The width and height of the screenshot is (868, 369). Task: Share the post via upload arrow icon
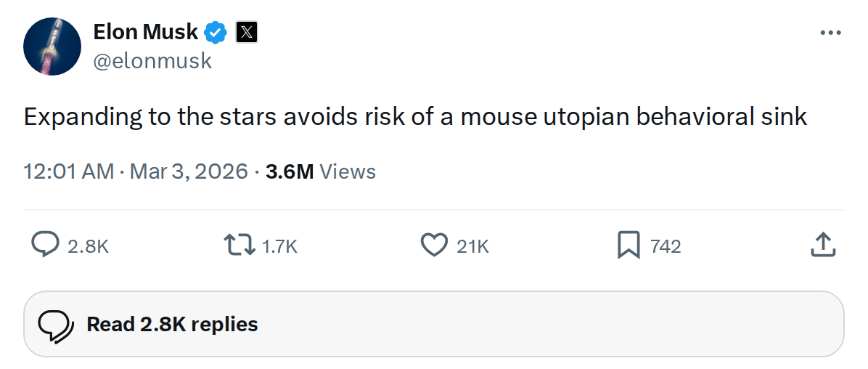tap(823, 245)
